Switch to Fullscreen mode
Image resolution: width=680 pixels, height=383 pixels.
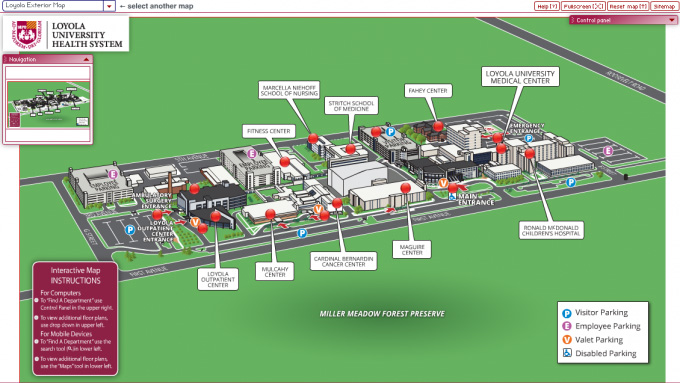[x=583, y=6]
